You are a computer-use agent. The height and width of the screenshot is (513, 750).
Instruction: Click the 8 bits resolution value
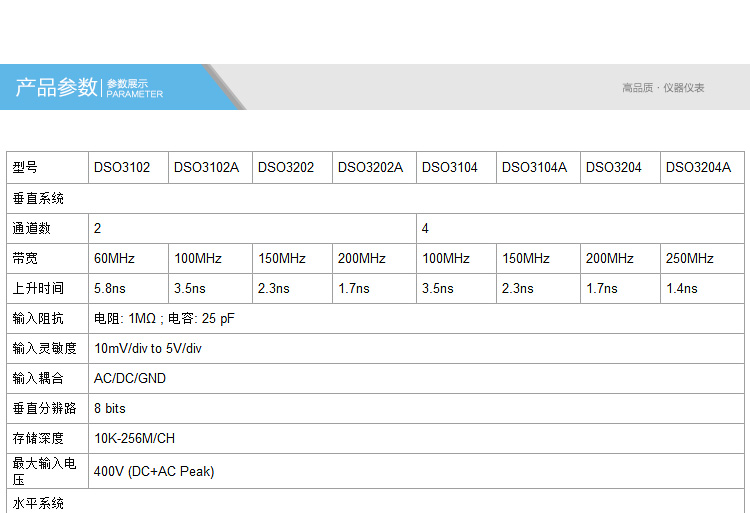point(110,409)
